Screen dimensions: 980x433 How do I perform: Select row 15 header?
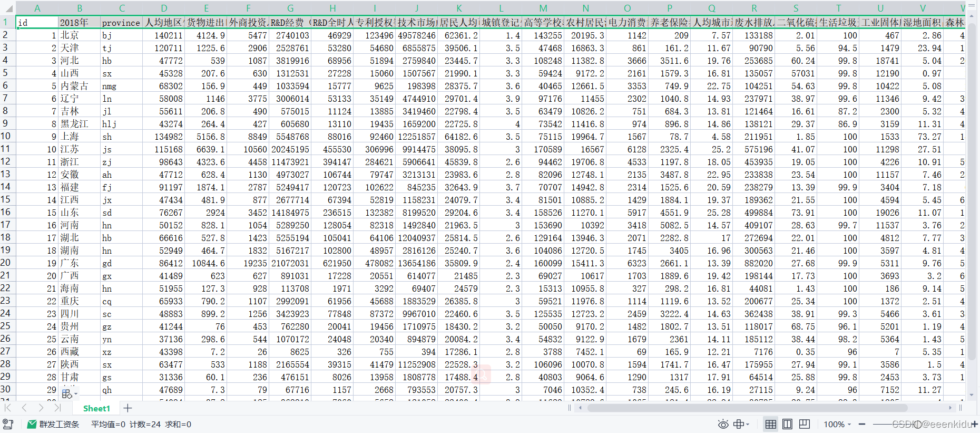tap(7, 199)
